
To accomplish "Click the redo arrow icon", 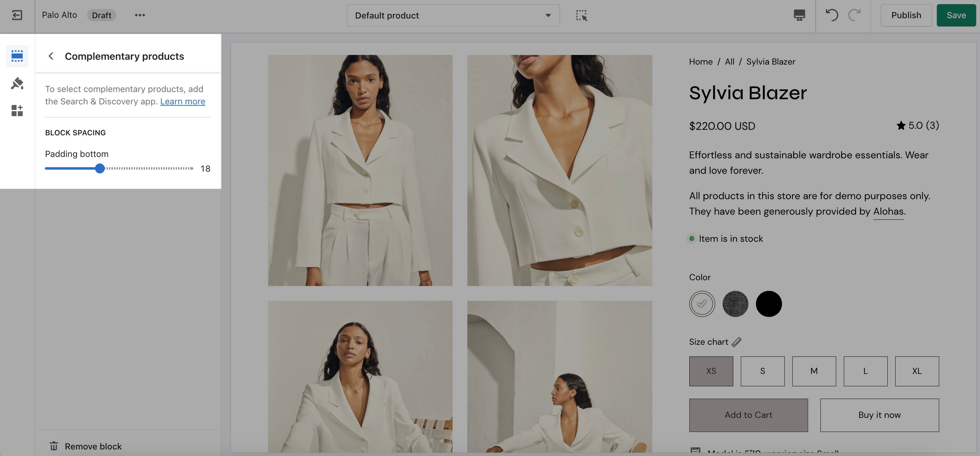I will tap(854, 15).
